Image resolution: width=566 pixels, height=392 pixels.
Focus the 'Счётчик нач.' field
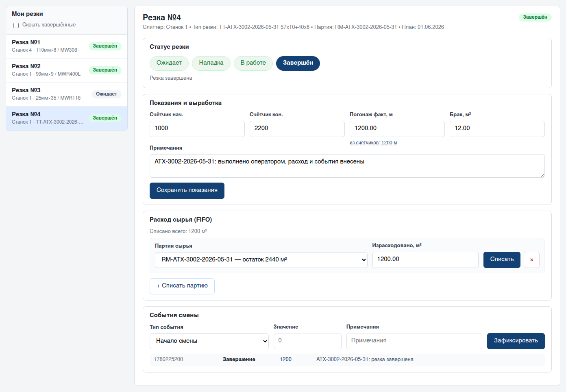(197, 129)
